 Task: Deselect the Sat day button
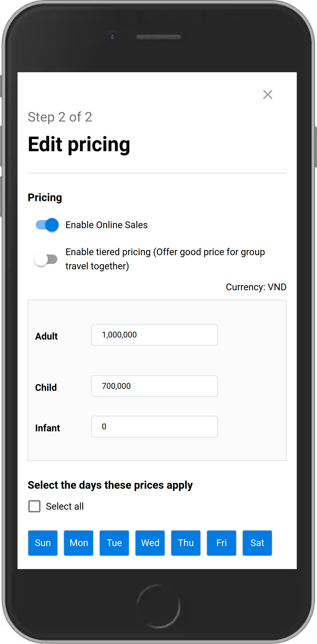click(x=257, y=543)
